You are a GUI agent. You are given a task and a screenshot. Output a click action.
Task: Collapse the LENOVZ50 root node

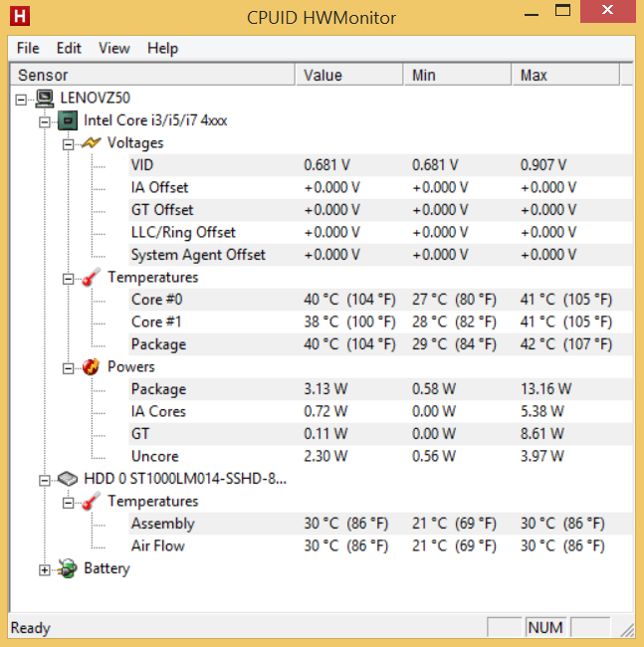pyautogui.click(x=21, y=100)
